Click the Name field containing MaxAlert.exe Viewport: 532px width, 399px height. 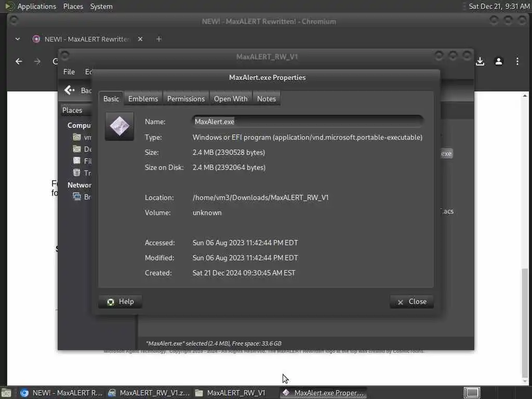[308, 122]
